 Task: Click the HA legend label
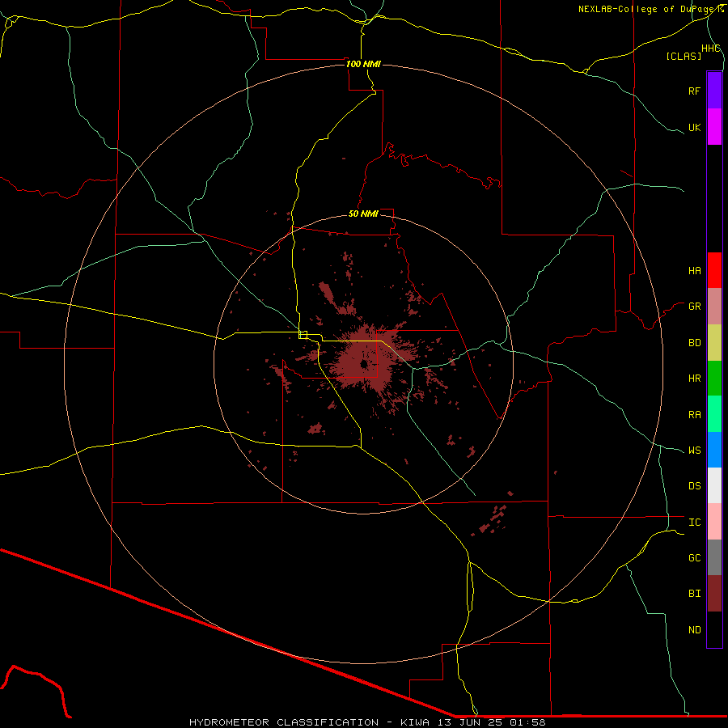(x=694, y=271)
